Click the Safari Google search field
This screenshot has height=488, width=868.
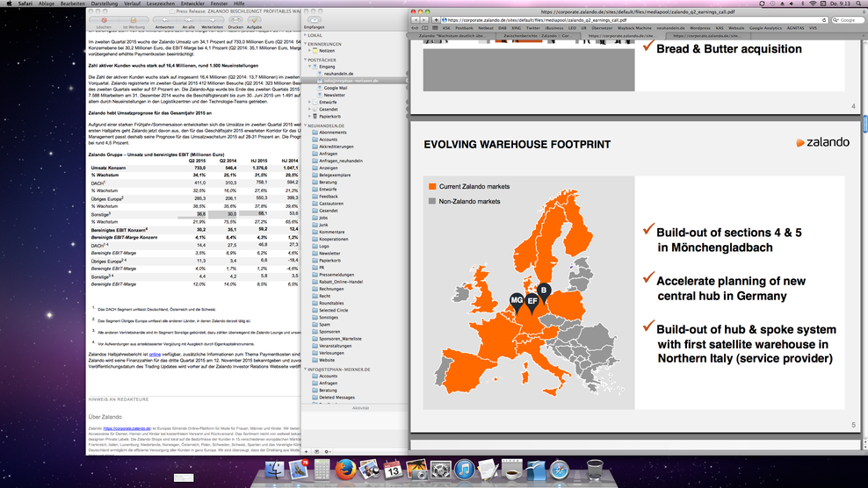[847, 20]
